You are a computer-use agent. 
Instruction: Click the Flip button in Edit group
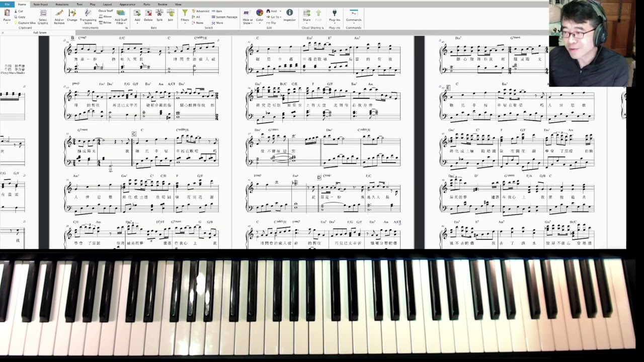(x=272, y=23)
